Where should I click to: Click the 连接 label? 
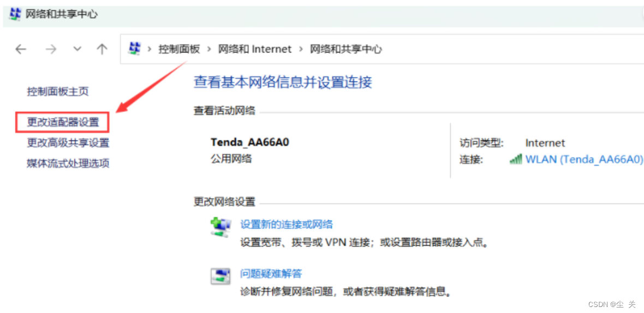(472, 159)
